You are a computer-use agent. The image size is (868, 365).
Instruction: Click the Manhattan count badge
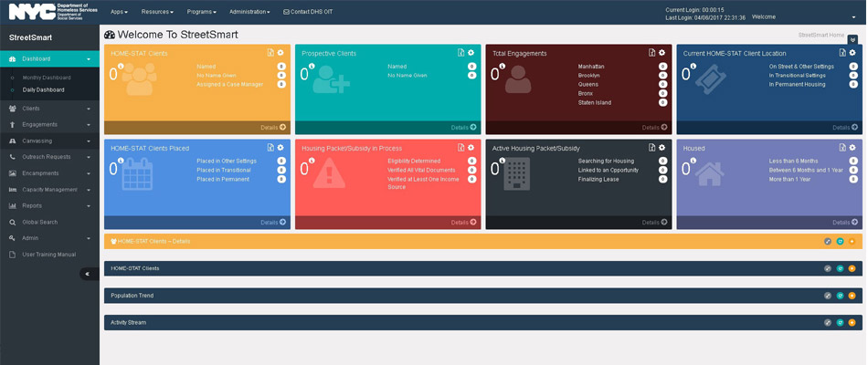point(662,67)
